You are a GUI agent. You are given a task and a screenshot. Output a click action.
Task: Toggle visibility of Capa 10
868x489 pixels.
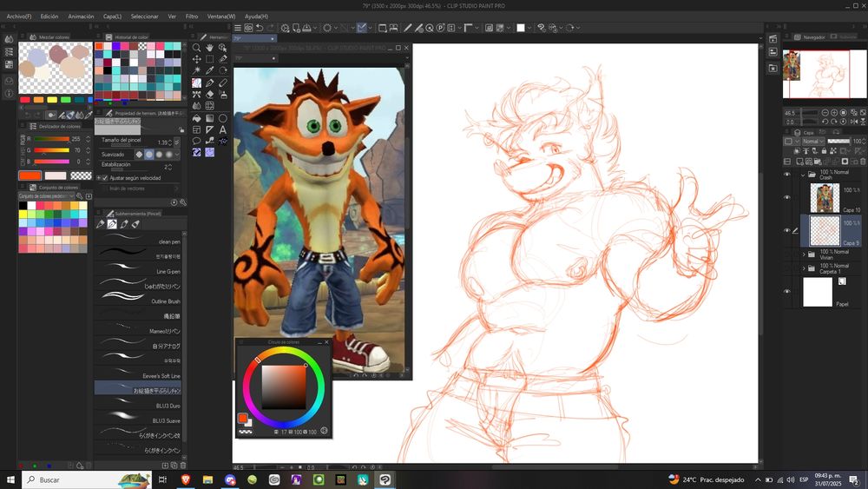(787, 197)
